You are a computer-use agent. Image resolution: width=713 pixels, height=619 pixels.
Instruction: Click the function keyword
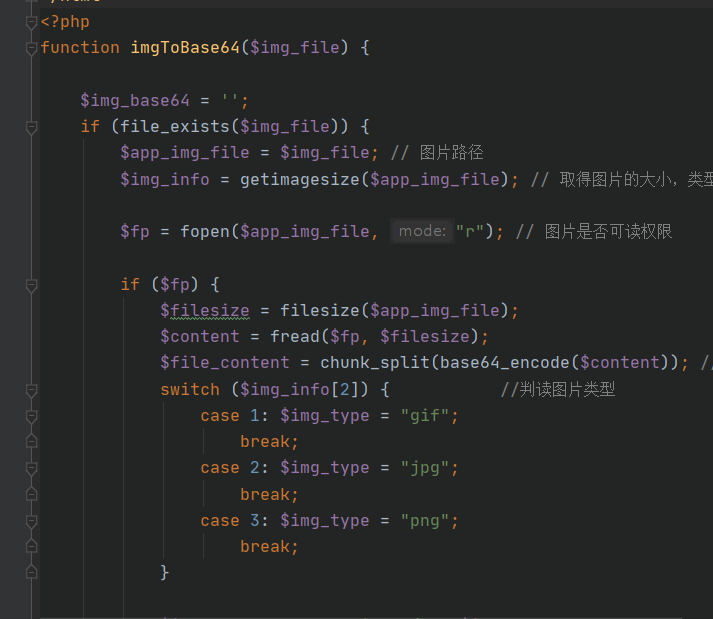[80, 48]
